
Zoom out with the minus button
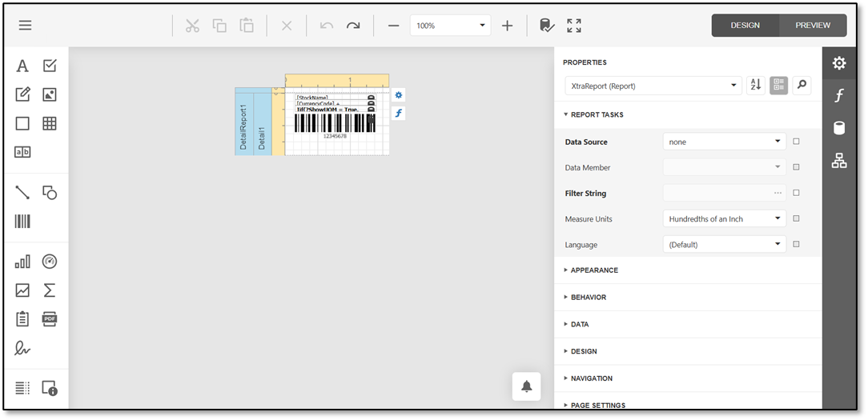coord(394,26)
